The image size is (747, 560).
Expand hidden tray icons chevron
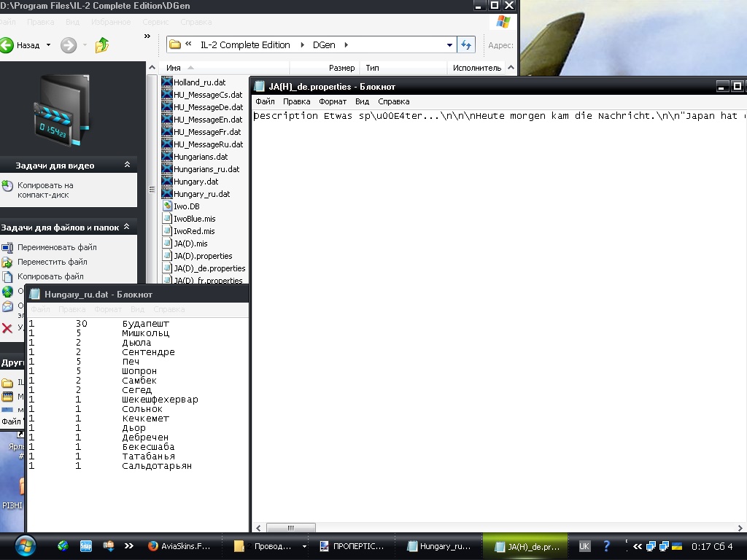[x=637, y=547]
